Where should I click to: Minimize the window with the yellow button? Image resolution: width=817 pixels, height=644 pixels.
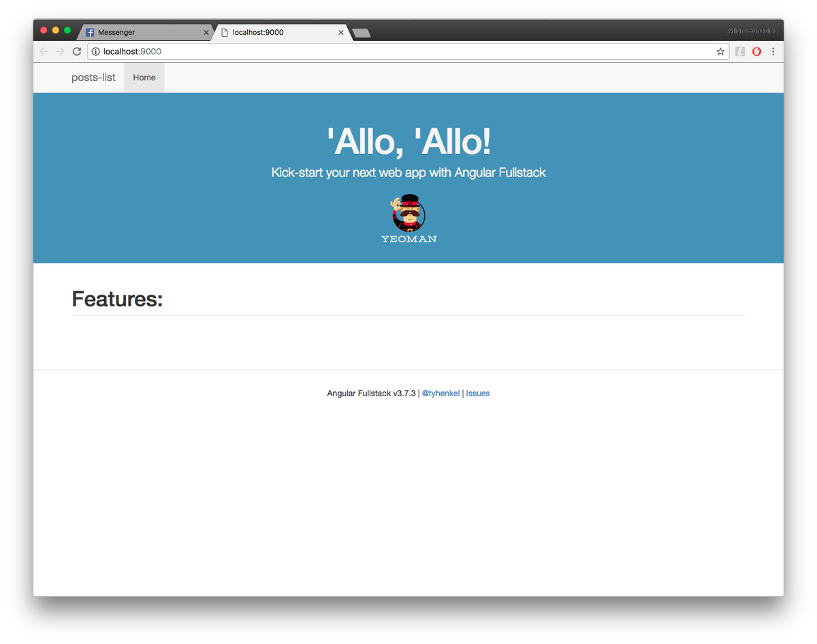[56, 30]
